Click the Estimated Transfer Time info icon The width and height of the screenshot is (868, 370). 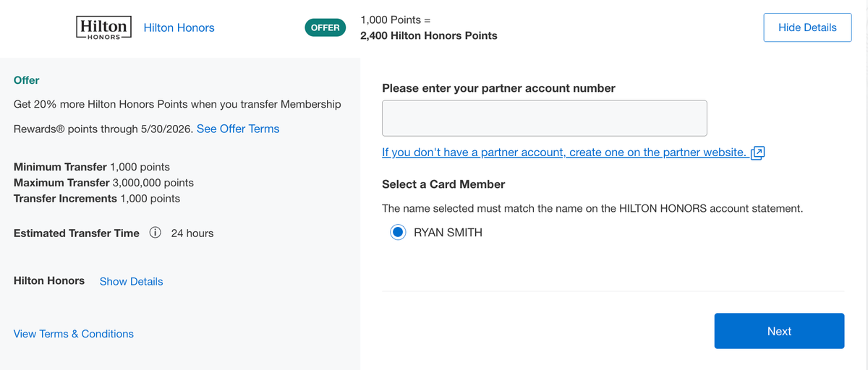click(155, 233)
